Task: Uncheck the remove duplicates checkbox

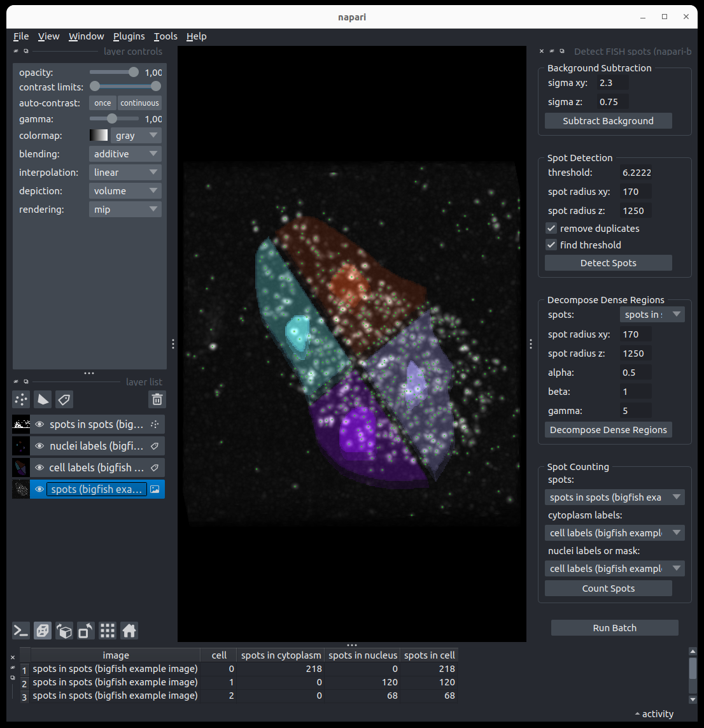Action: point(552,228)
